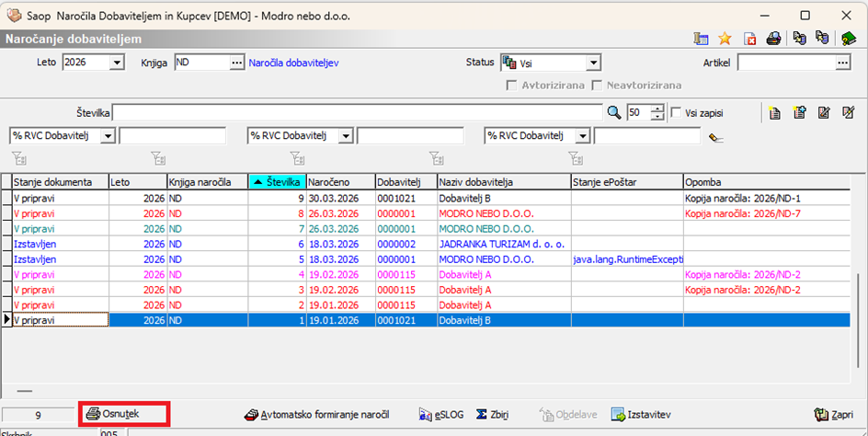The width and height of the screenshot is (868, 436).
Task: Sort by Opomba column header
Action: [767, 182]
